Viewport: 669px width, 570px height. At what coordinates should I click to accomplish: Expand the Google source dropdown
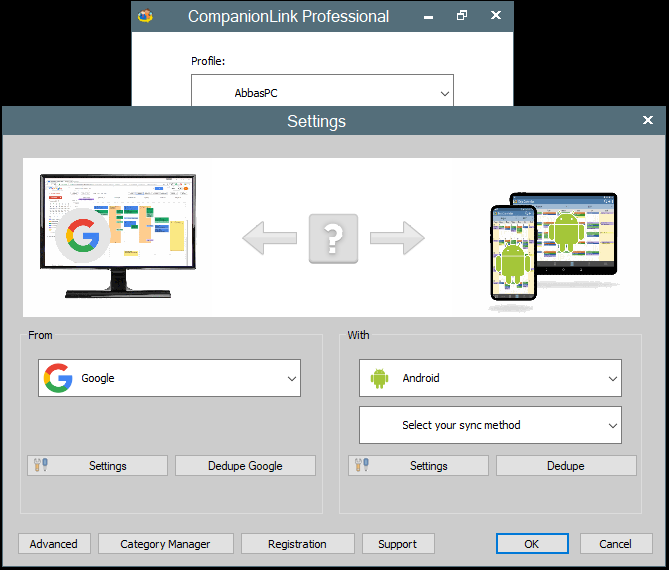pos(169,378)
